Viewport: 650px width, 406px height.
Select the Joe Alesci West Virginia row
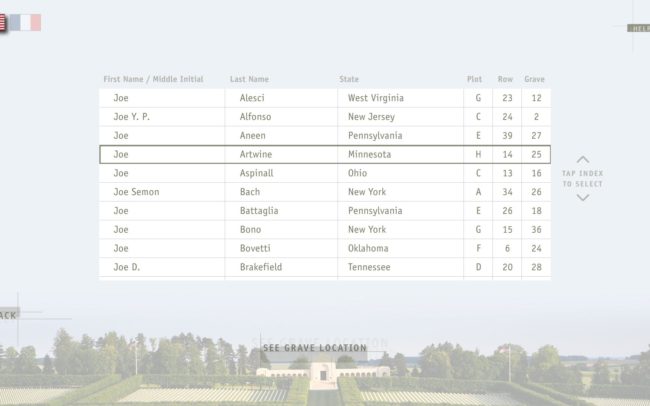325,98
